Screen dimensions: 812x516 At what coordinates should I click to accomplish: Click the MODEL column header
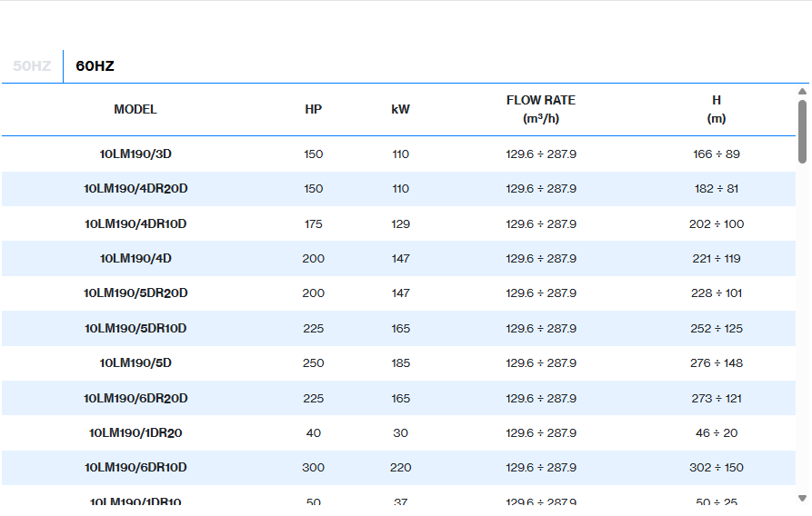click(x=135, y=109)
